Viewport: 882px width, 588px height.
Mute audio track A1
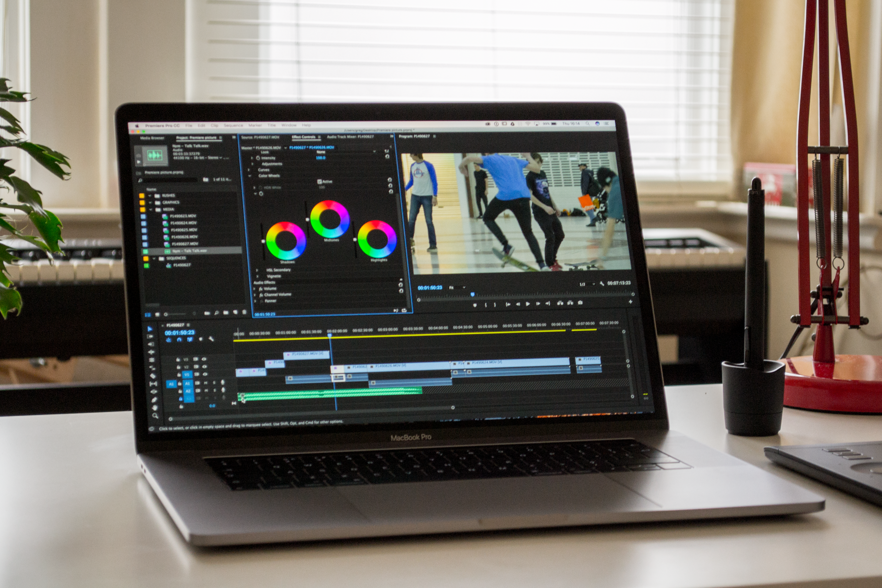coord(206,383)
